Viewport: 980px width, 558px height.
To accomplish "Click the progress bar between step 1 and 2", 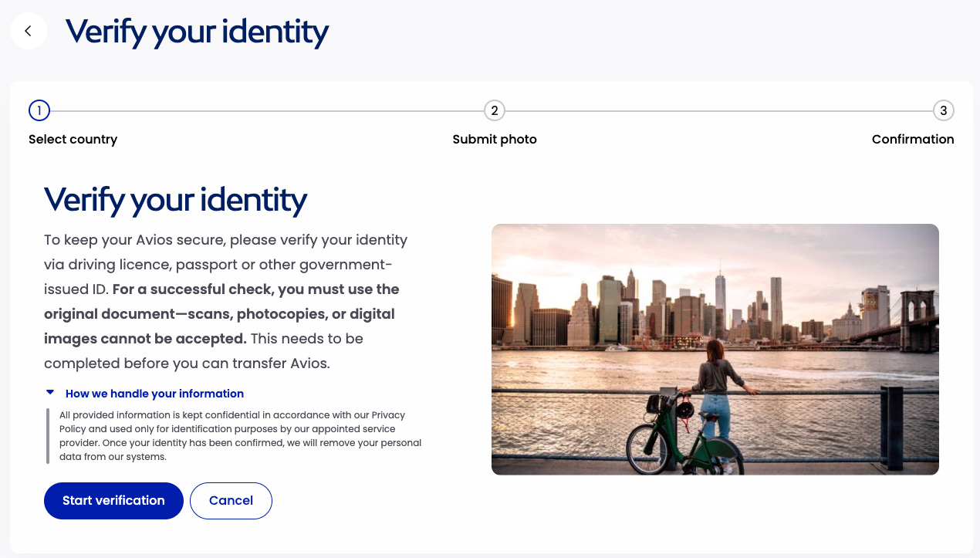I will [x=266, y=110].
